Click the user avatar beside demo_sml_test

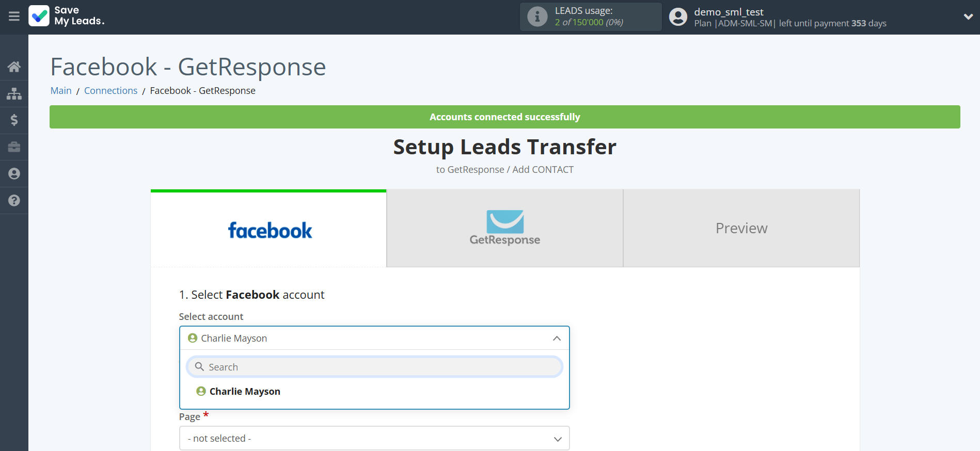[x=678, y=17]
